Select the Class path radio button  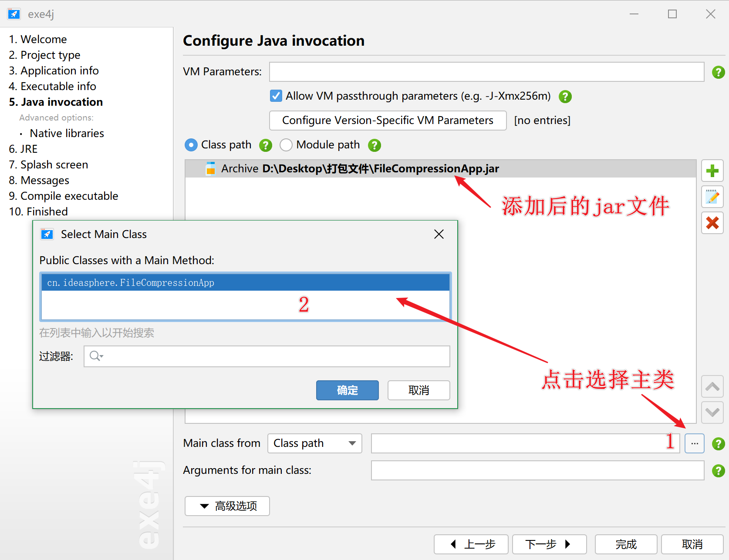point(191,145)
